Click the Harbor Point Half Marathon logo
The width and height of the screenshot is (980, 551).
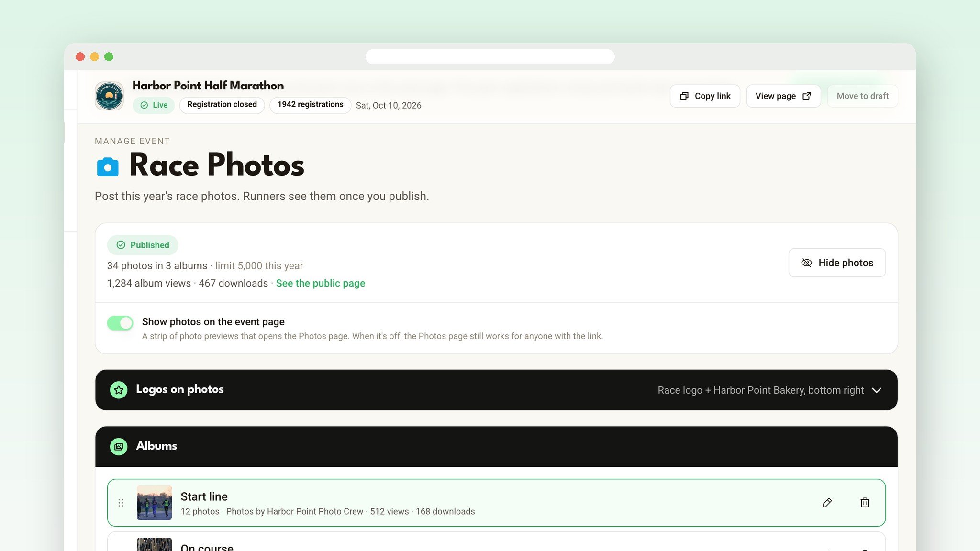coord(109,96)
